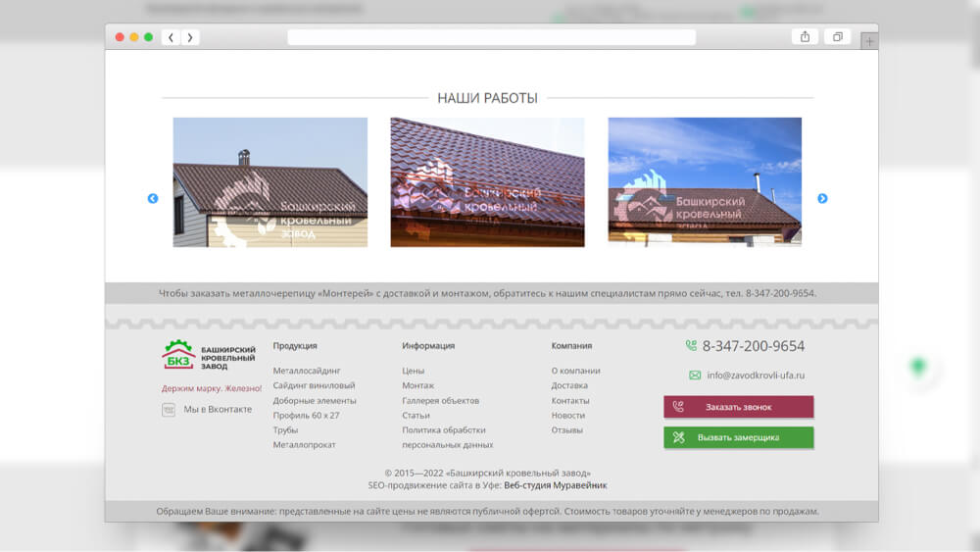Email info@zavodkrovli-ufa.ru
980x552 pixels.
756,376
